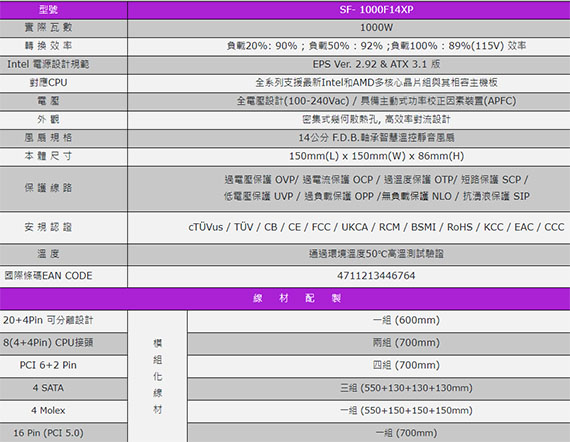Click the 對應CPU row label

48,83
